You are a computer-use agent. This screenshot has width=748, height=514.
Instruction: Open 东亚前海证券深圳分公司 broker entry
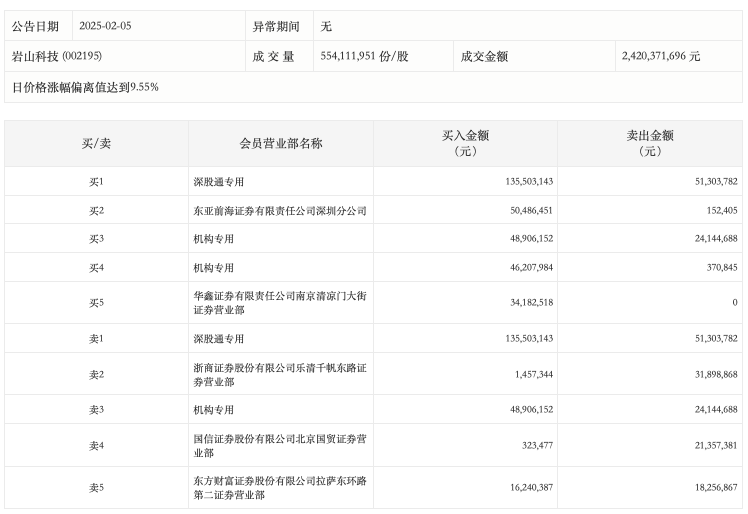pyautogui.click(x=279, y=211)
